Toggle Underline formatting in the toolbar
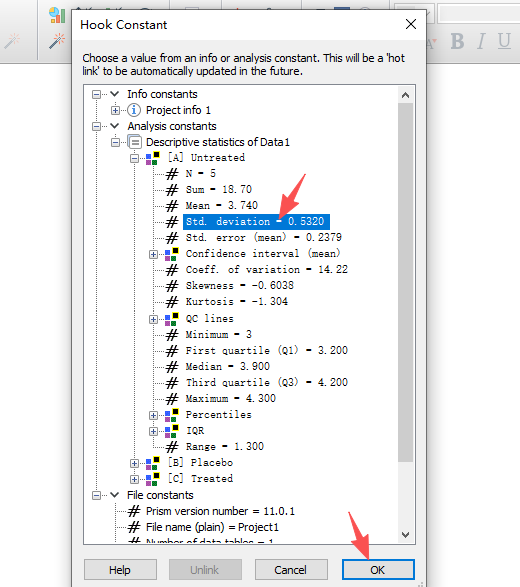 pyautogui.click(x=504, y=41)
